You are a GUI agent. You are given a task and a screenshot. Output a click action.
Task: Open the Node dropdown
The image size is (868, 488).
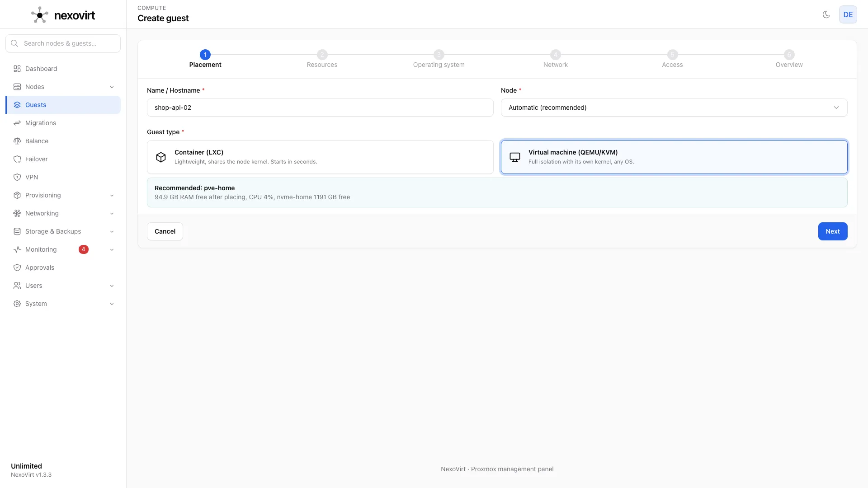click(674, 108)
